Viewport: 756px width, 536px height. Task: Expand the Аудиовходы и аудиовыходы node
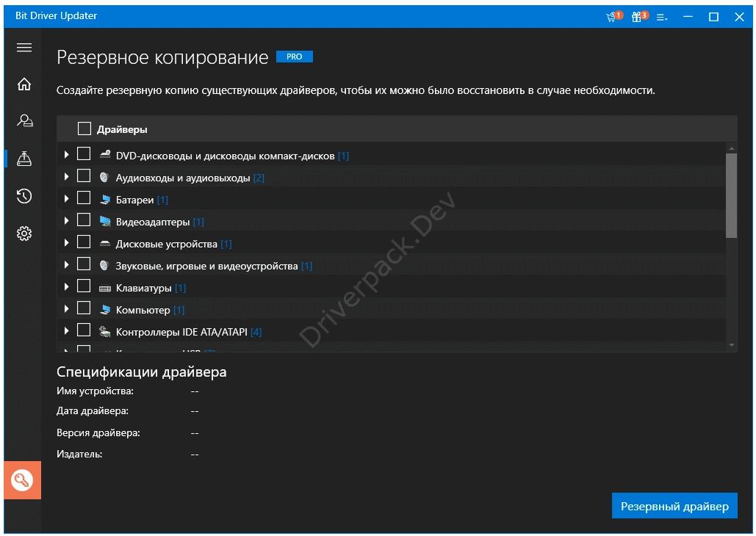point(67,176)
